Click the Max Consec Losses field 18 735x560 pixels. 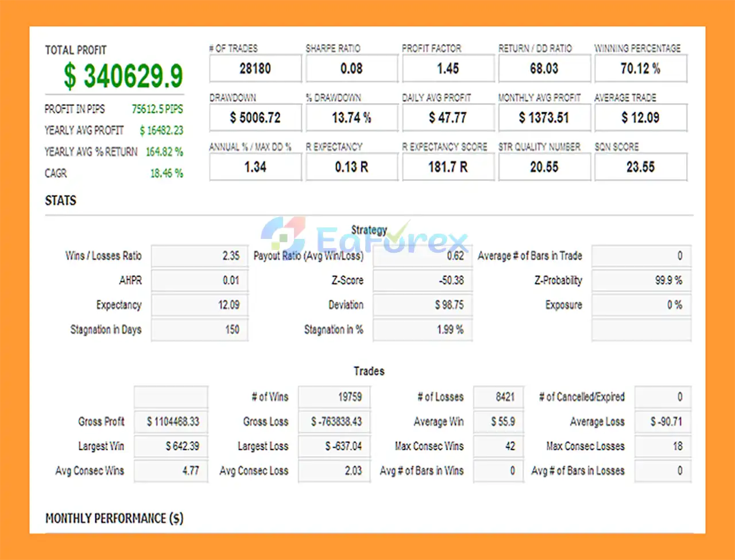[x=663, y=447]
